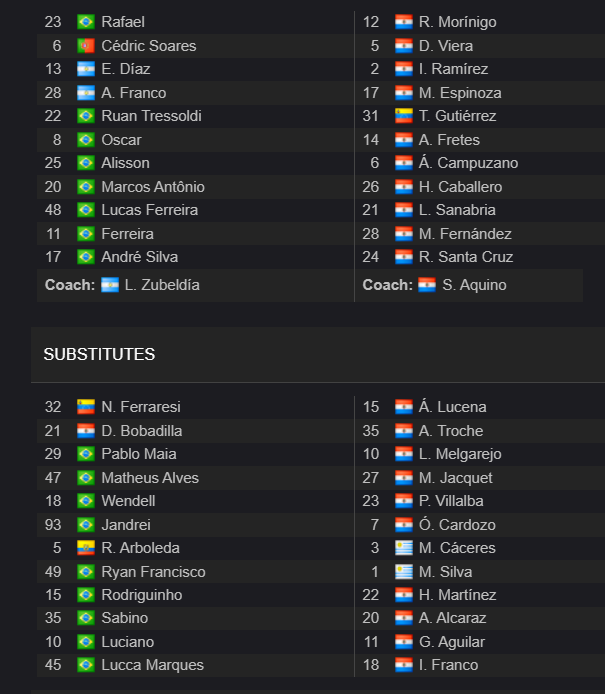Click the SUBSTITUTES section header
605x694 pixels.
point(99,355)
